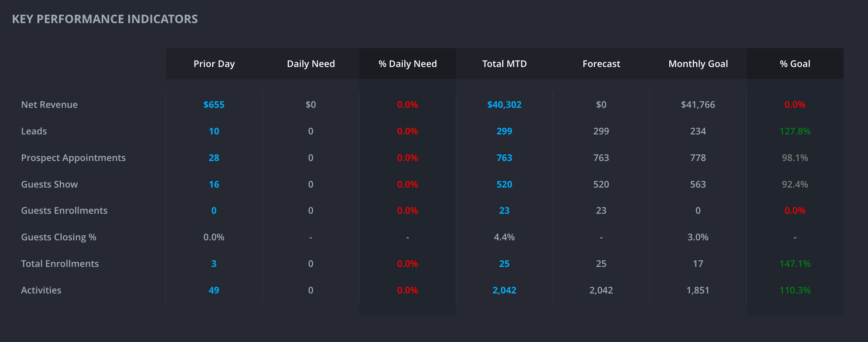View Prospect Appointments Total MTD 763
868x342 pixels.
[x=504, y=158]
